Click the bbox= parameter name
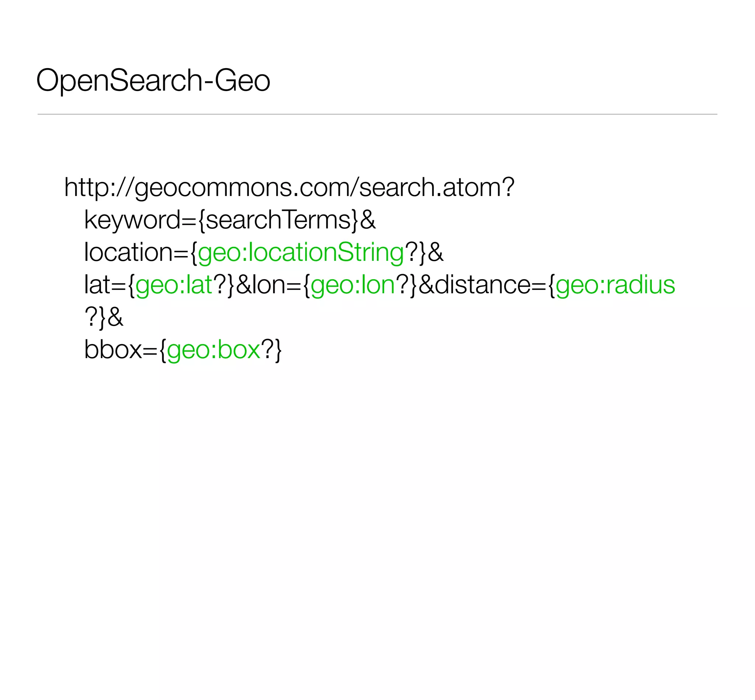 point(119,350)
